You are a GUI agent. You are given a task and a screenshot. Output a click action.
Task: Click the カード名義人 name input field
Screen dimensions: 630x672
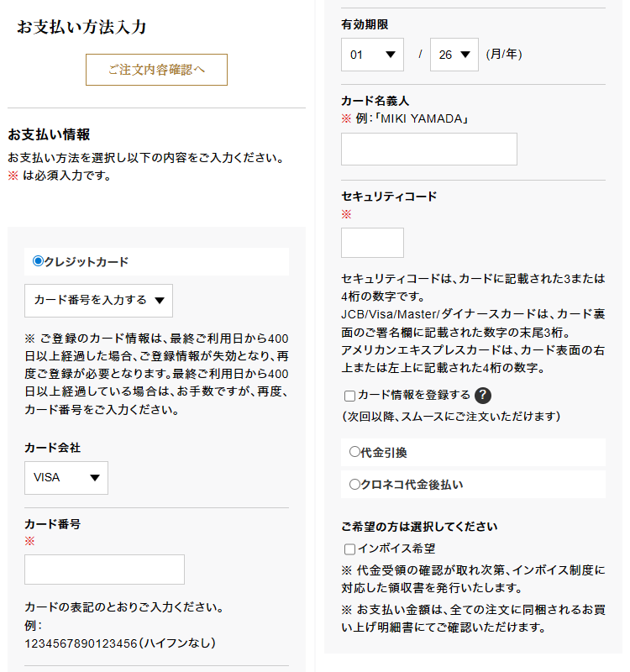[428, 149]
